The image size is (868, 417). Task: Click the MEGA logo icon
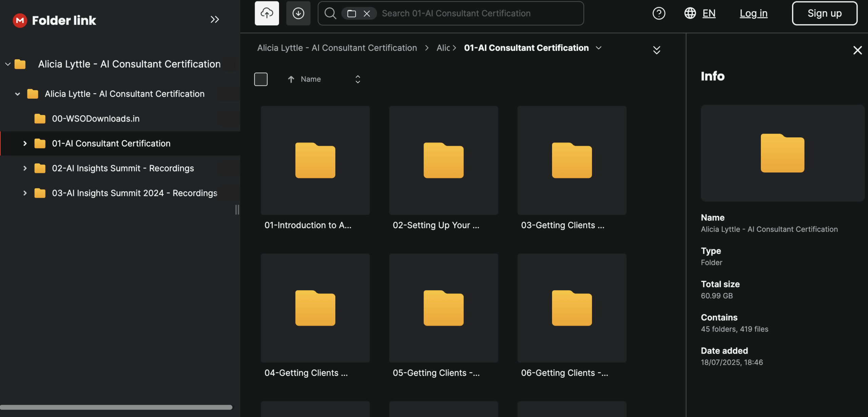point(20,20)
